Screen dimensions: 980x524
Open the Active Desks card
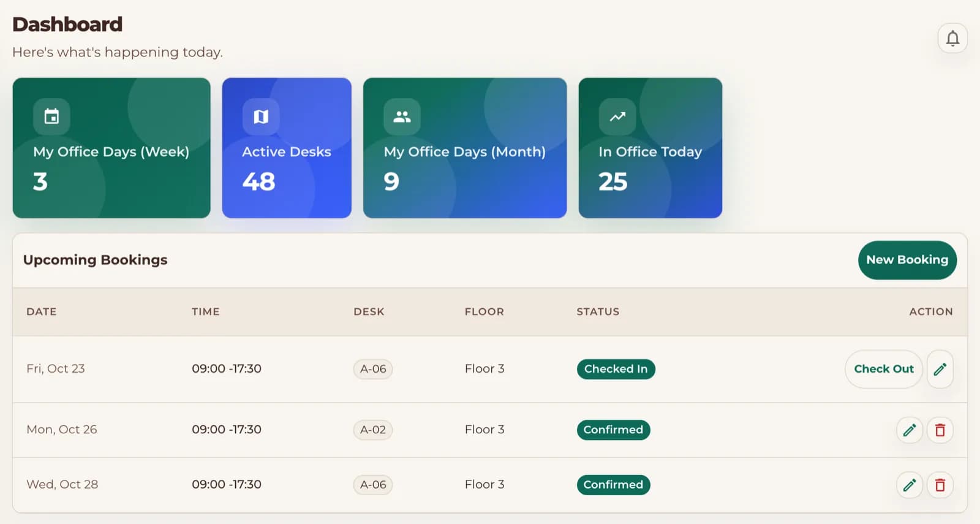[x=287, y=148]
